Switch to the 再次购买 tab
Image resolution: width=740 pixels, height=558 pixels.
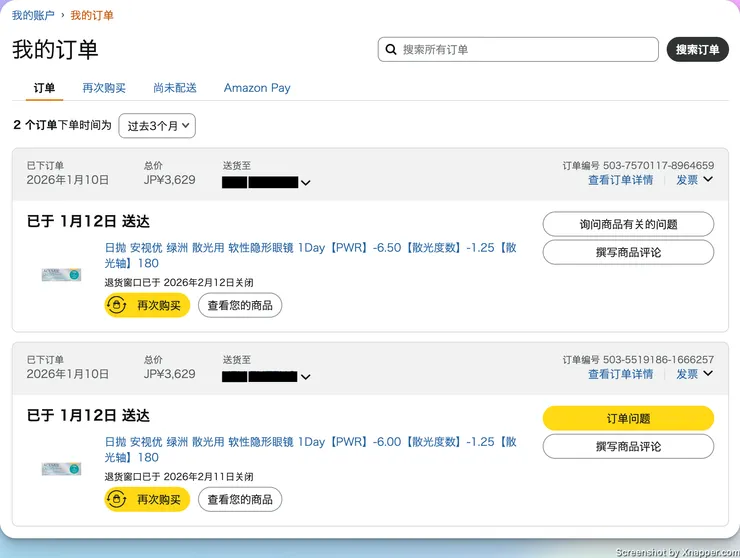coord(104,88)
